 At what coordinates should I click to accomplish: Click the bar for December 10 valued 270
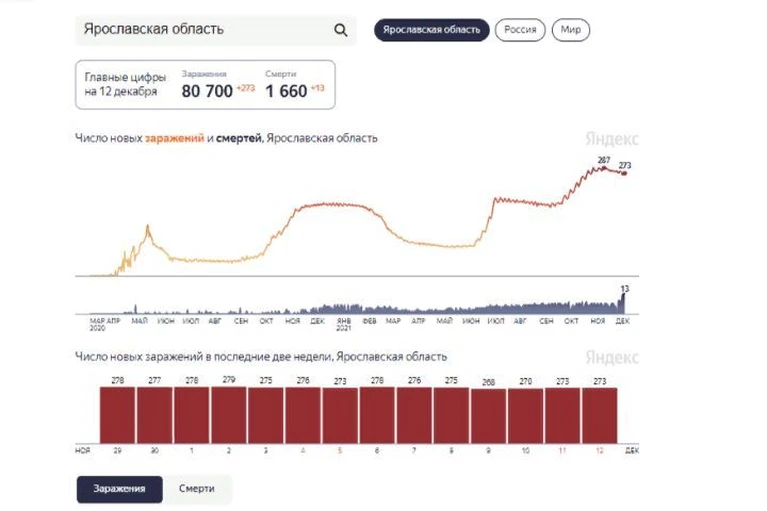coord(525,416)
